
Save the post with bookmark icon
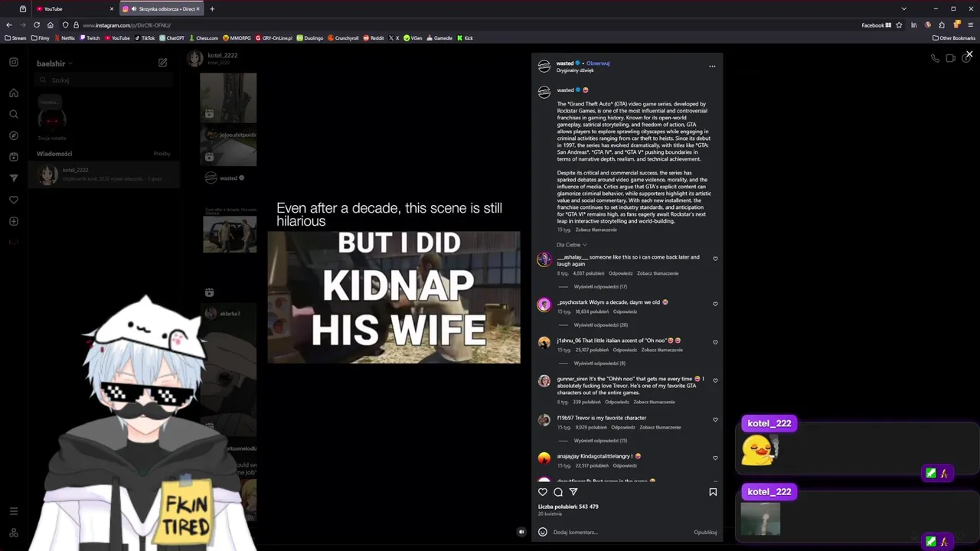point(713,492)
